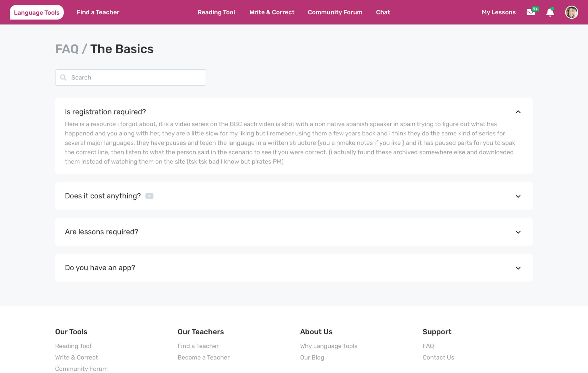The image size is (588, 373).
Task: Open the user profile avatar
Action: click(x=571, y=12)
